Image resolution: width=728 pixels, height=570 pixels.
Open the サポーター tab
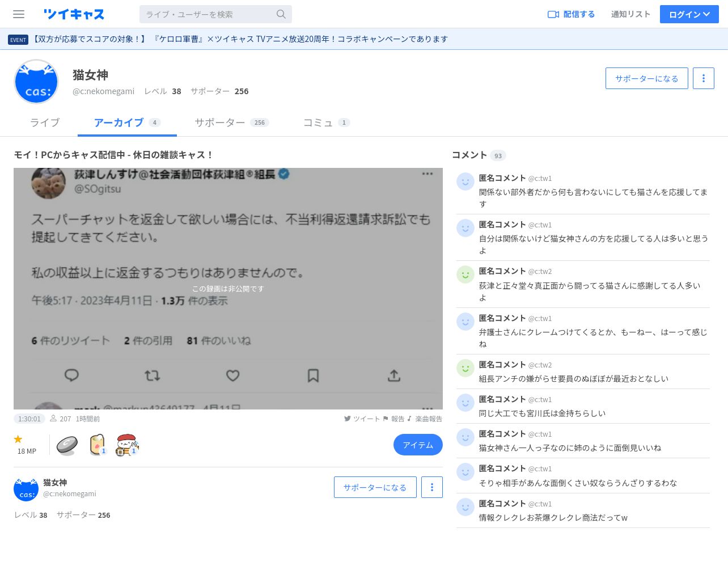click(x=231, y=123)
